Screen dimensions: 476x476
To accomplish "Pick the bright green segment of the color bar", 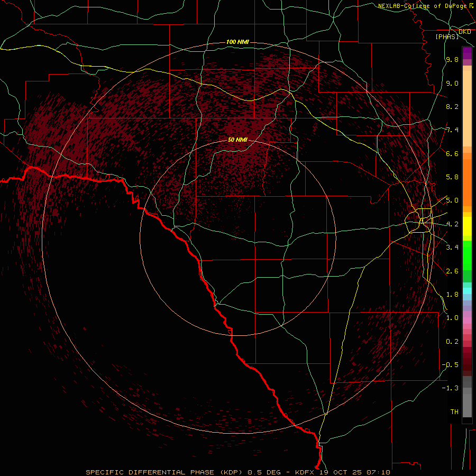I will [x=467, y=255].
